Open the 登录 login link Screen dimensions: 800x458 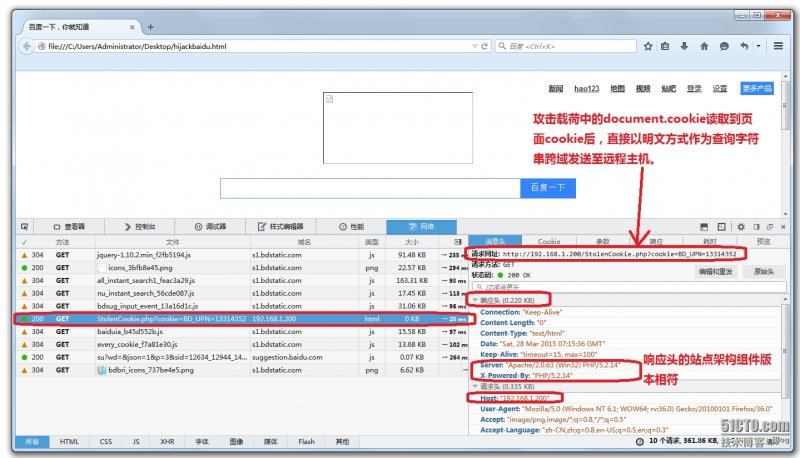click(694, 89)
